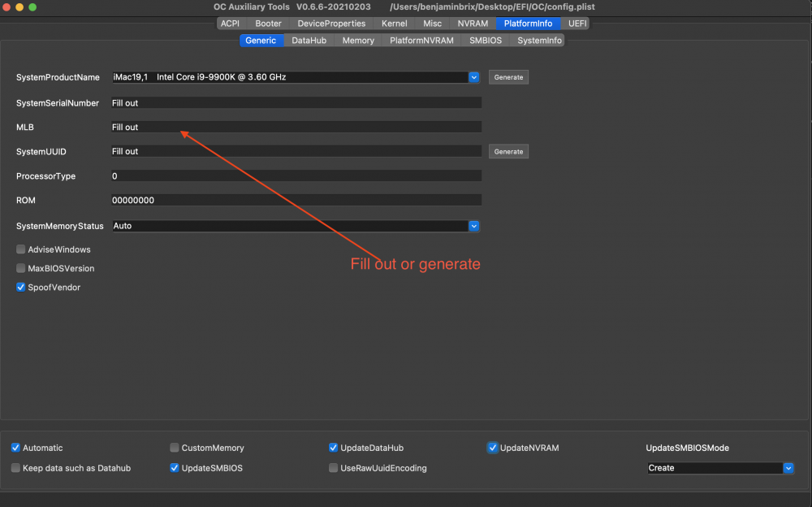Switch to the Memory sub-tab
Image resolution: width=812 pixels, height=507 pixels.
point(358,41)
